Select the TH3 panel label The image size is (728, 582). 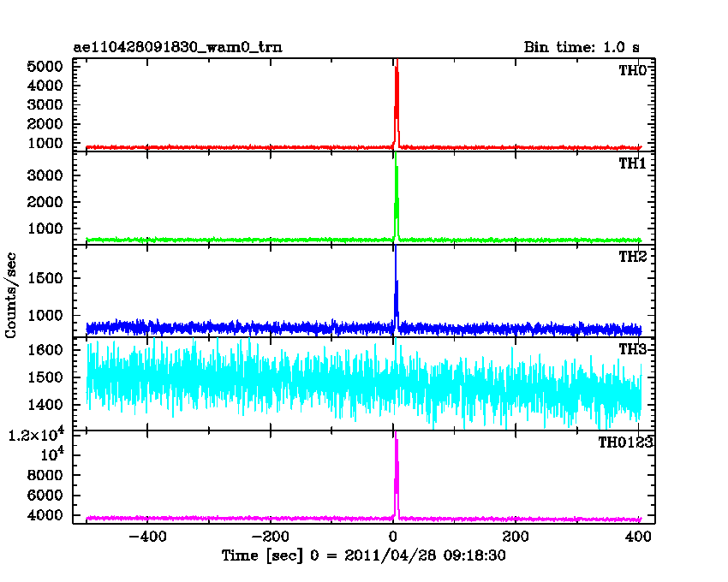[x=632, y=349]
